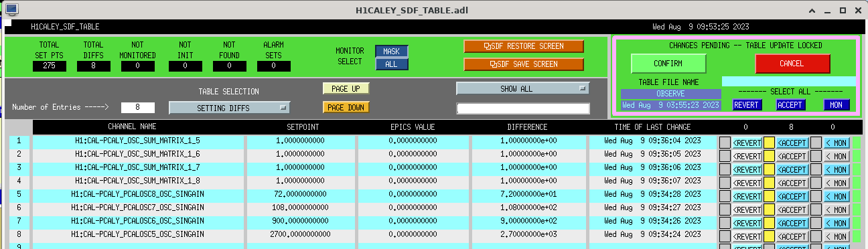Image resolution: width=868 pixels, height=249 pixels.
Task: Select all ACCEPT in Select All section
Action: 790,105
